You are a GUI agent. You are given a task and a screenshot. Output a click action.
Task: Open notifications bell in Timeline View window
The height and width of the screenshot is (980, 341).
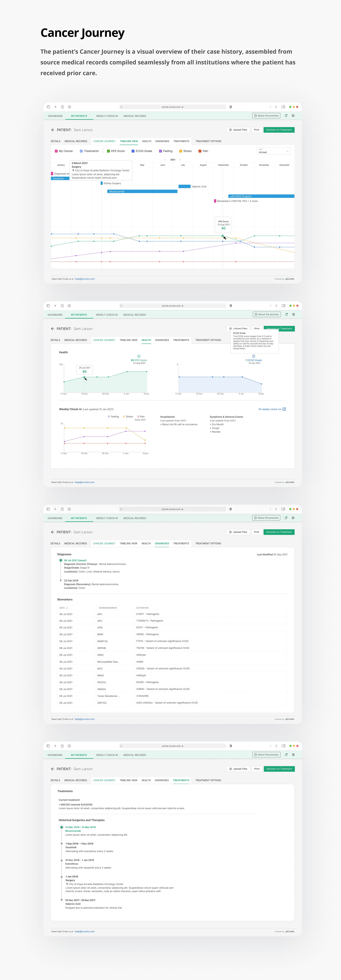[286, 116]
